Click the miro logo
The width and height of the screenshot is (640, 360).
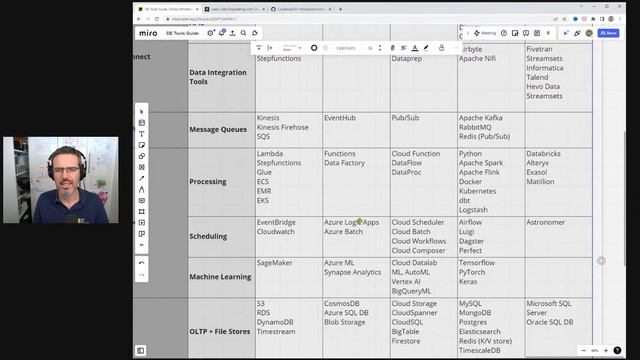coord(148,33)
